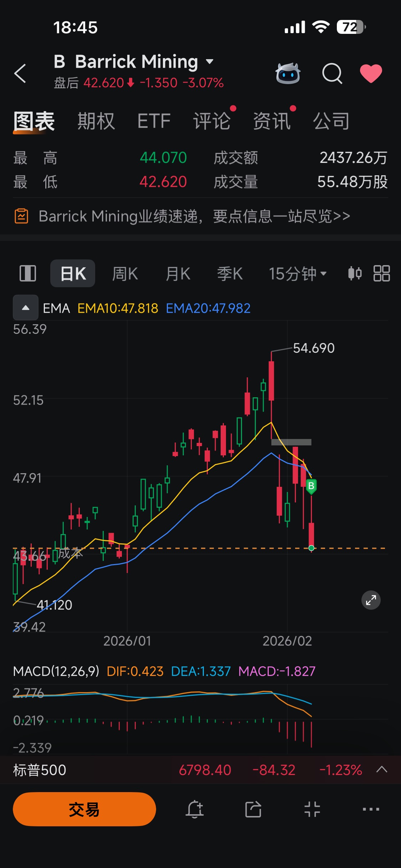Tap the green B buy marker
The width and height of the screenshot is (401, 868).
(311, 486)
